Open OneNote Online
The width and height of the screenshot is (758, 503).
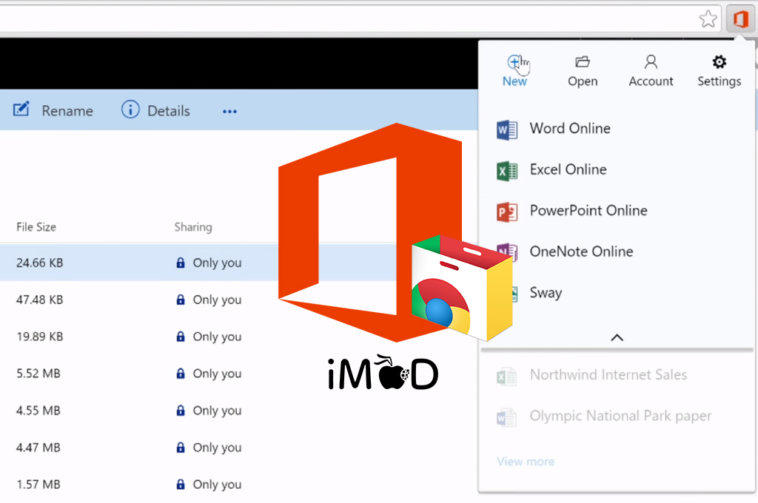(x=580, y=252)
